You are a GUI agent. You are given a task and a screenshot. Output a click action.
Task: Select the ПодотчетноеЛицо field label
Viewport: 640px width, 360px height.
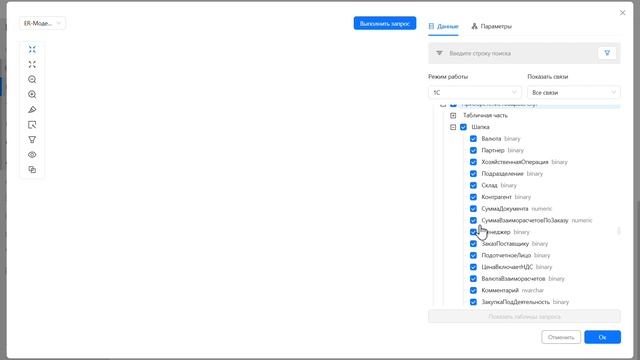pyautogui.click(x=506, y=255)
